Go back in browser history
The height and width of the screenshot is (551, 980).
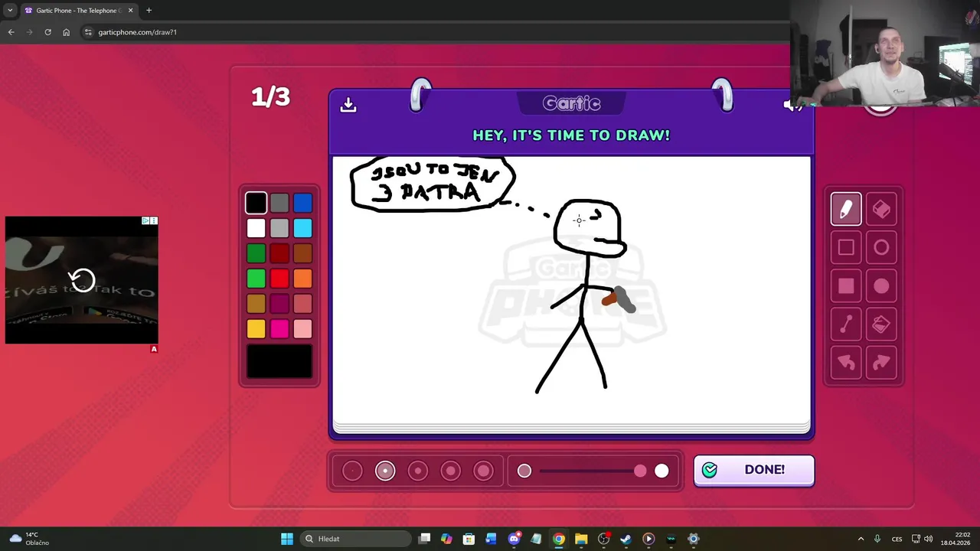(x=11, y=32)
